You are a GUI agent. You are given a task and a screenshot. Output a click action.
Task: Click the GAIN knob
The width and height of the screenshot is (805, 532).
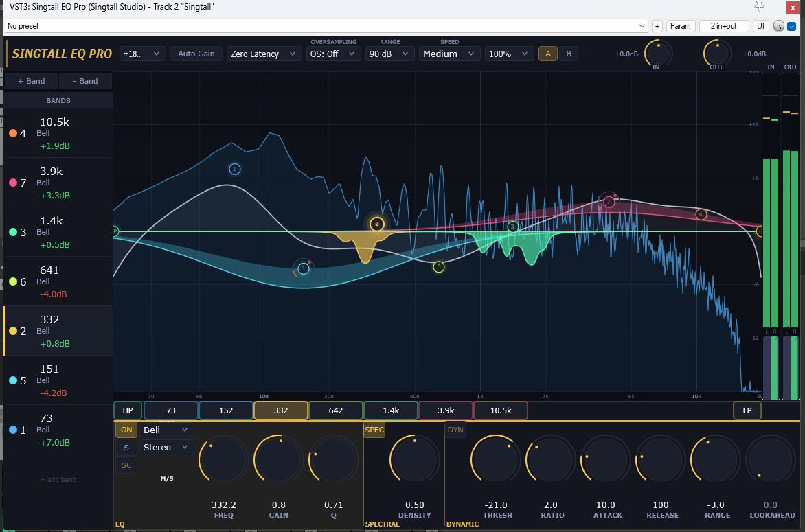click(278, 459)
